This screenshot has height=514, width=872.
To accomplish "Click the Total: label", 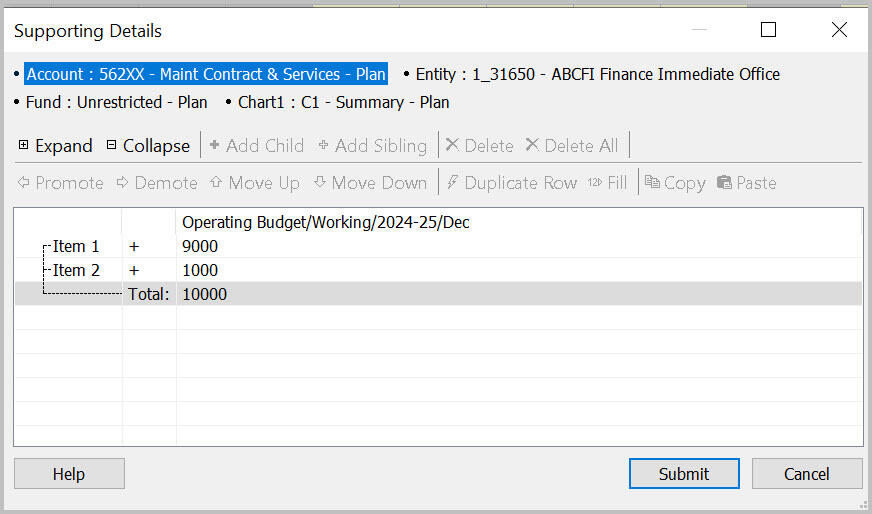I will tap(148, 294).
